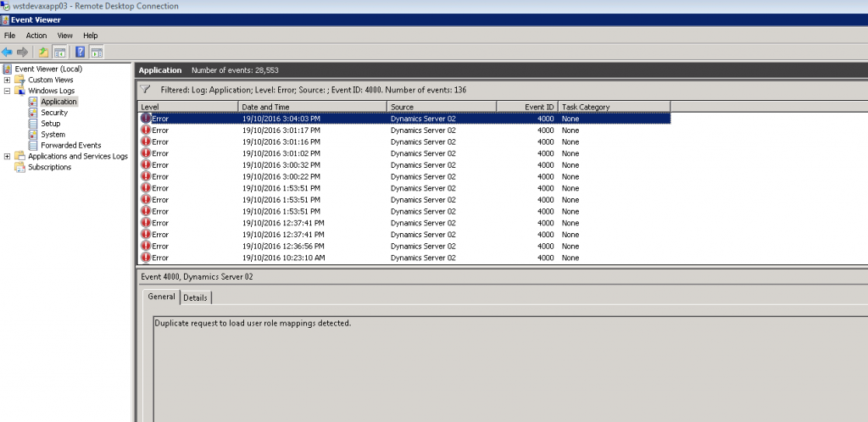The height and width of the screenshot is (422, 868).
Task: Expand the Custom Views node
Action: [x=7, y=80]
